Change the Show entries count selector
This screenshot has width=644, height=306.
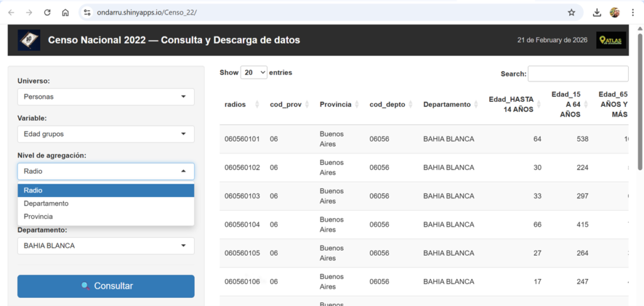254,73
